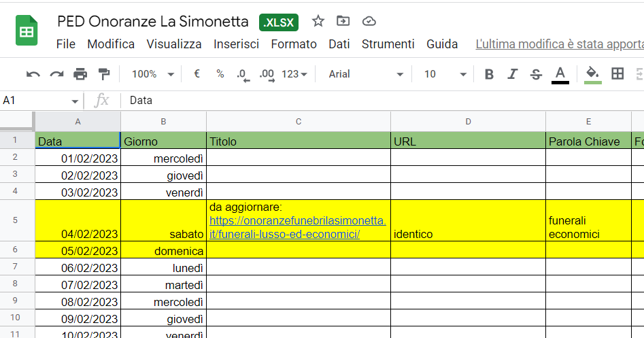The width and height of the screenshot is (644, 338).
Task: Toggle bold formatting
Action: [x=489, y=74]
